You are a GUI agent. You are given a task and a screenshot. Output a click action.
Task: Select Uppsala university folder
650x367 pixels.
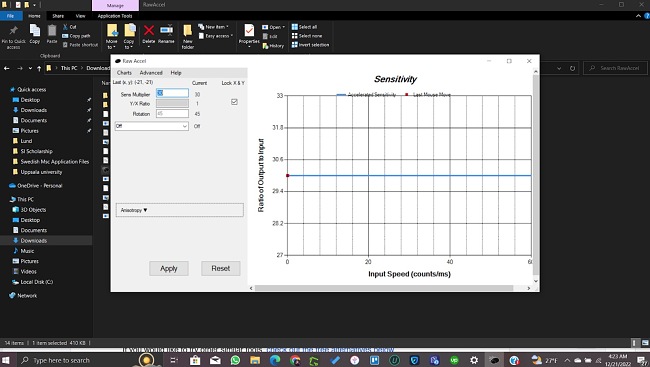pos(41,172)
